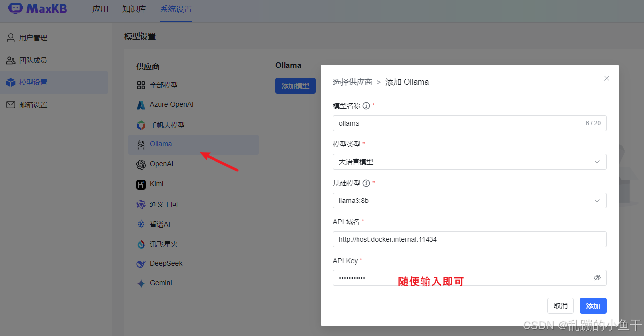Click 选择供应商 breadcrumb link
The width and height of the screenshot is (644, 336).
[353, 82]
